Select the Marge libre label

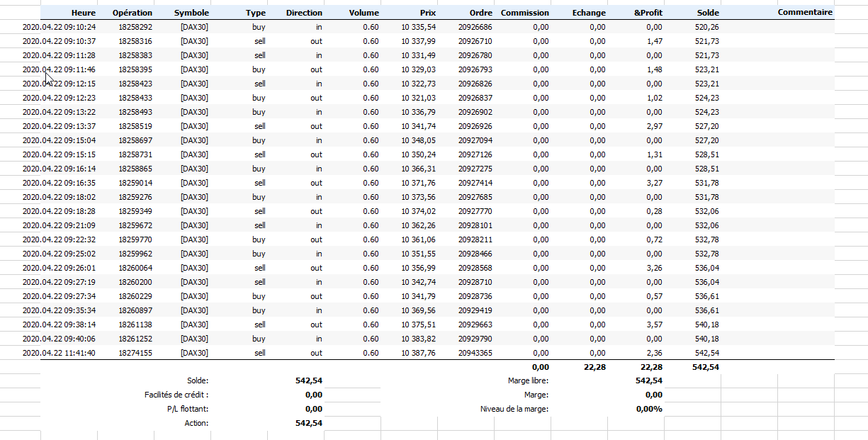click(x=528, y=380)
